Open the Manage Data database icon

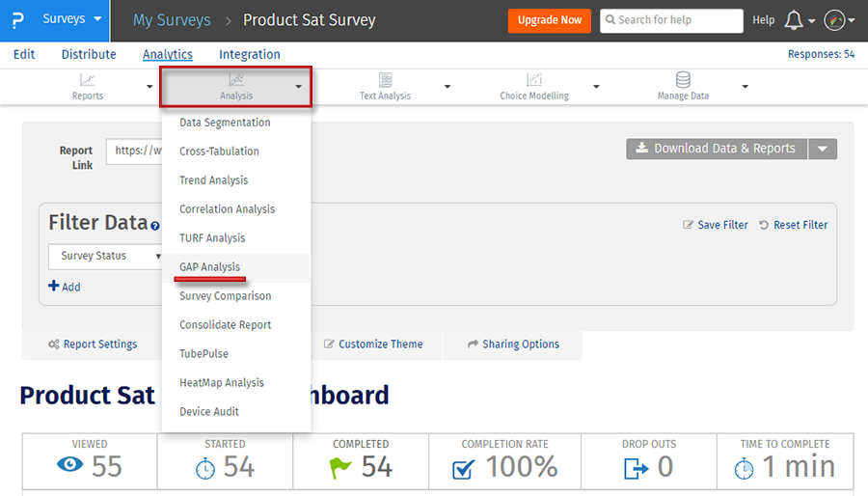coord(683,81)
